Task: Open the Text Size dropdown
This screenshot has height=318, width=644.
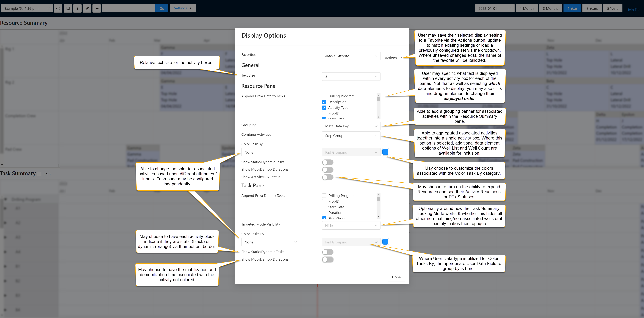Action: 351,76
